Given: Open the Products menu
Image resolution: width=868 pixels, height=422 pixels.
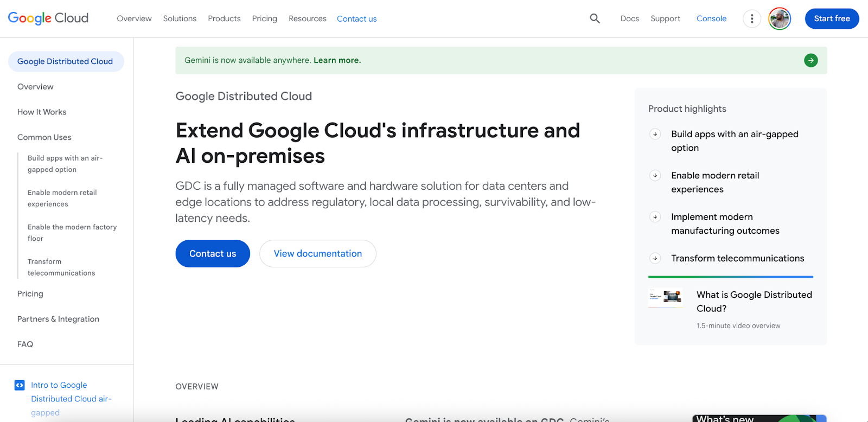Looking at the screenshot, I should [x=224, y=18].
